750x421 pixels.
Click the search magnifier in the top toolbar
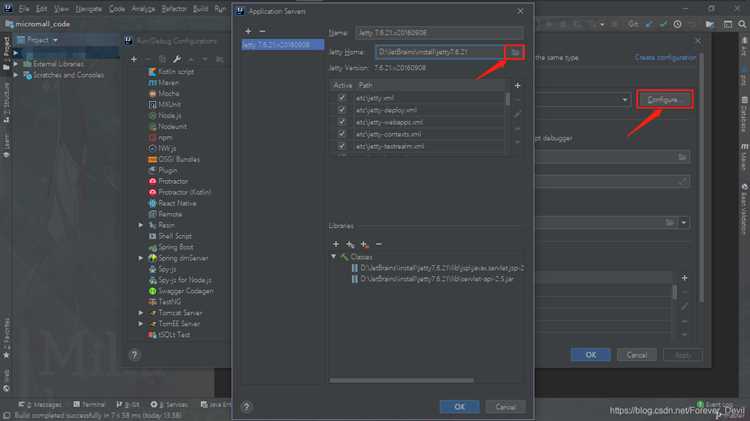[x=742, y=24]
